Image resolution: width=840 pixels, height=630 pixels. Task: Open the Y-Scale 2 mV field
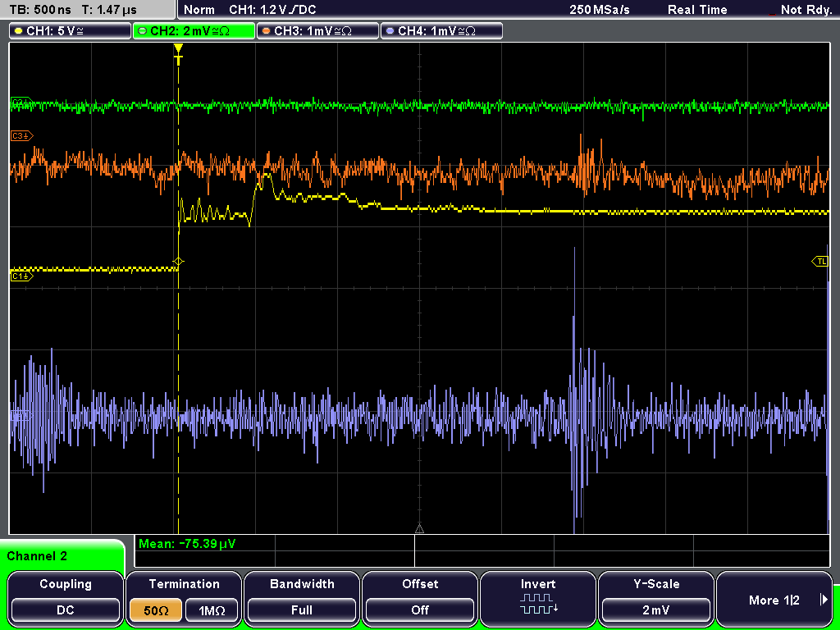(655, 609)
